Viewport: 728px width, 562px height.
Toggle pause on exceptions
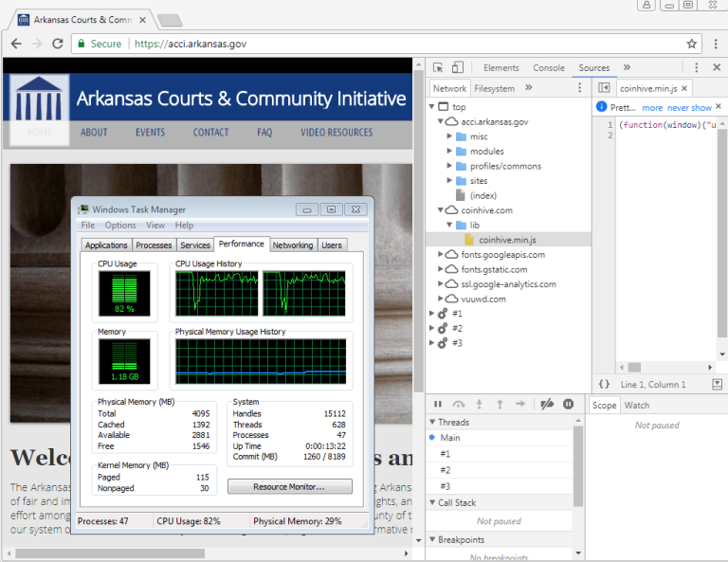point(568,404)
